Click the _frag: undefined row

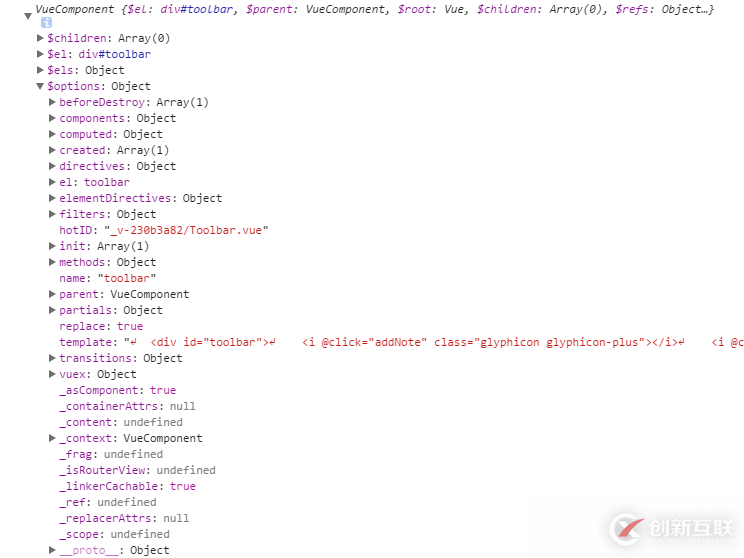pos(111,454)
